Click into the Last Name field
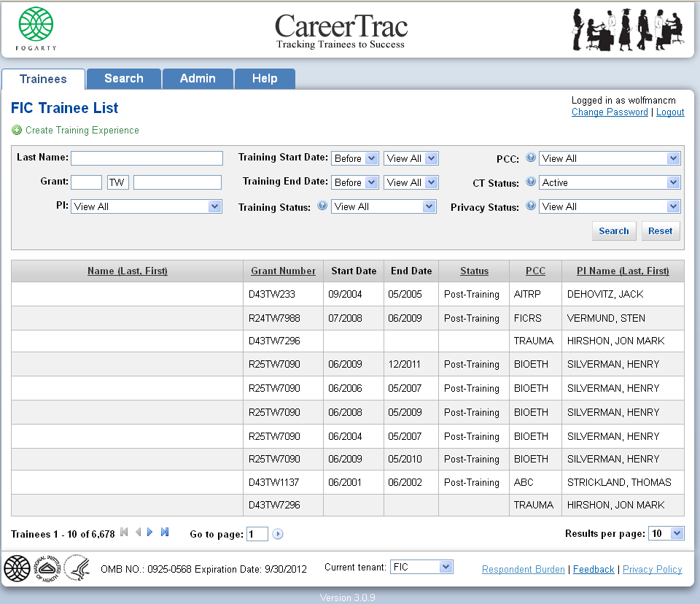 pos(147,158)
